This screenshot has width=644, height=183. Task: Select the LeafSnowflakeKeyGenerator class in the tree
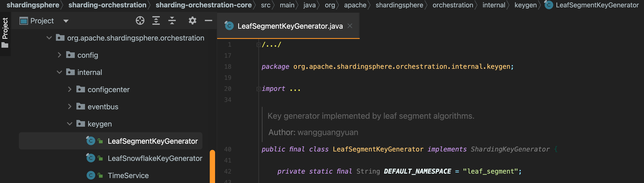155,158
